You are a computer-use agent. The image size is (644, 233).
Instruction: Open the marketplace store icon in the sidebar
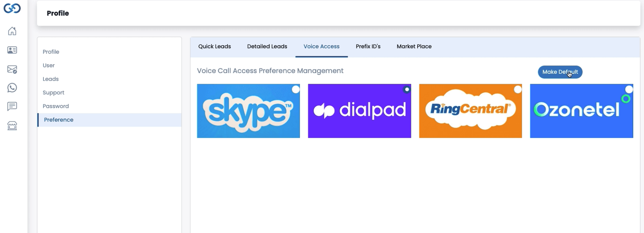[12, 126]
